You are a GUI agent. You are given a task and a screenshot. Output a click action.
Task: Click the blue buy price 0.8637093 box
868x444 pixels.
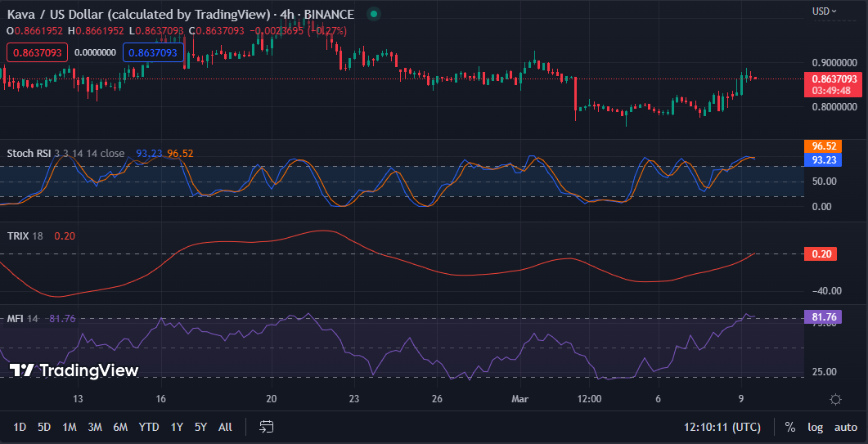[x=153, y=52]
